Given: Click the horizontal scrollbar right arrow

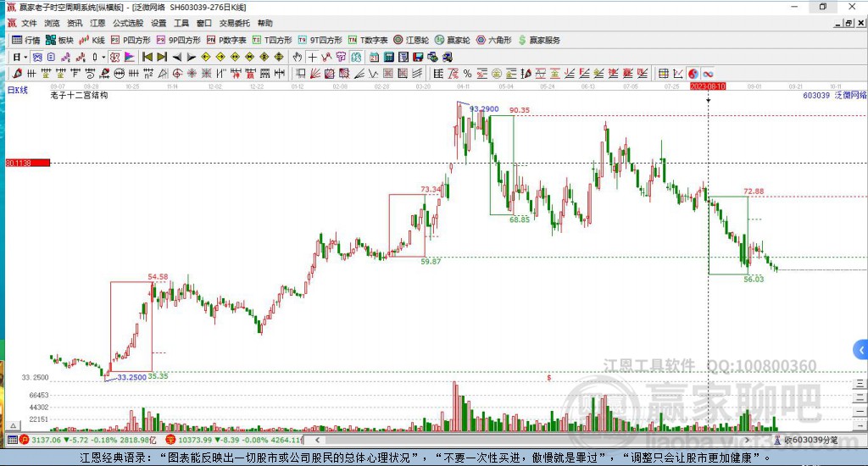Looking at the screenshot, I should coord(747,440).
